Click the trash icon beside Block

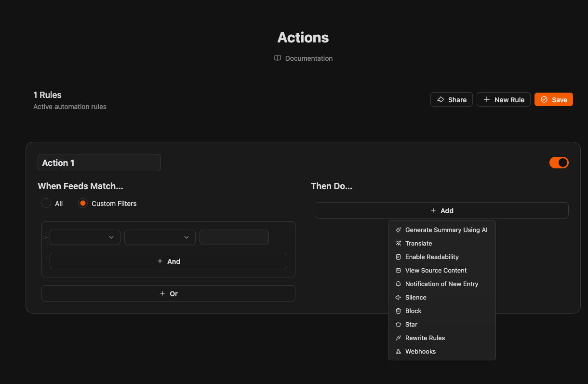click(398, 311)
